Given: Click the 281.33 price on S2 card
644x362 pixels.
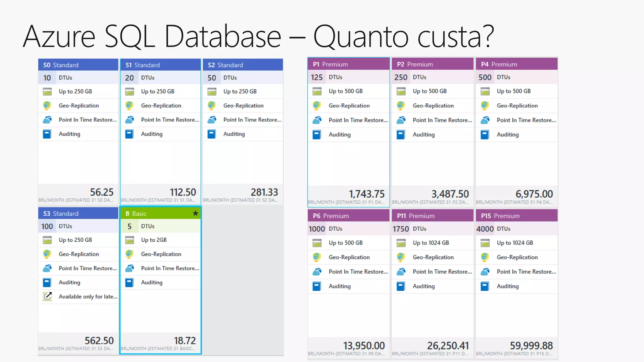Looking at the screenshot, I should tap(264, 192).
